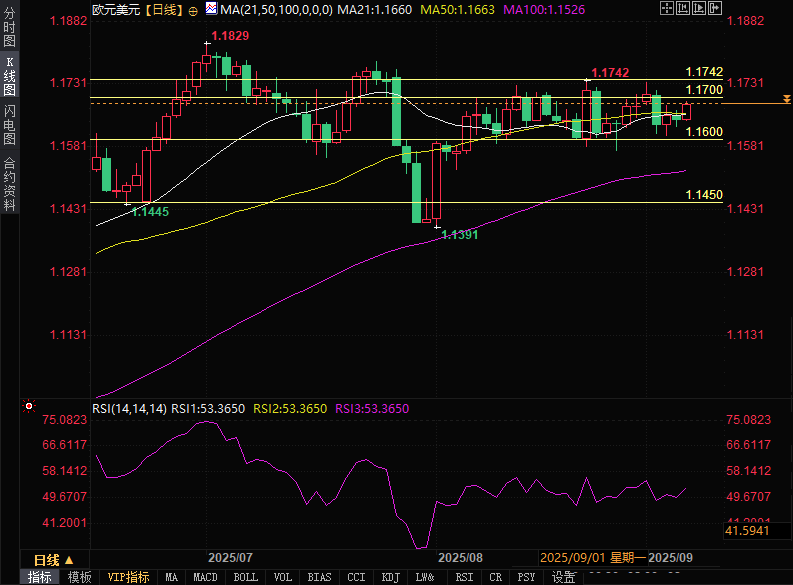Click the 1.1391 low price annotation

[x=459, y=235]
